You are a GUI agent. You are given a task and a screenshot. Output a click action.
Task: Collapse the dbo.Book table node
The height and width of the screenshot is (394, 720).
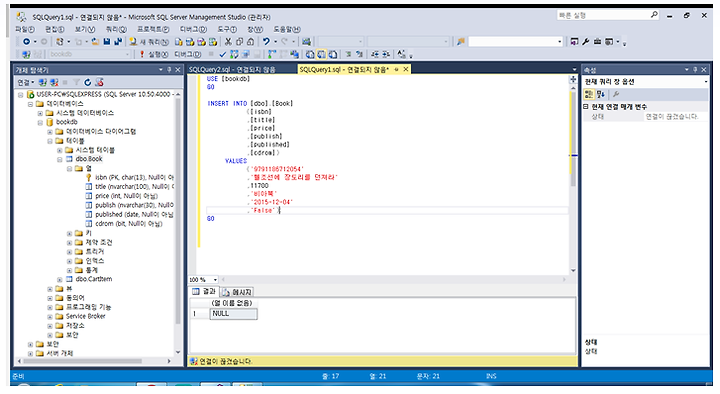pyautogui.click(x=60, y=159)
